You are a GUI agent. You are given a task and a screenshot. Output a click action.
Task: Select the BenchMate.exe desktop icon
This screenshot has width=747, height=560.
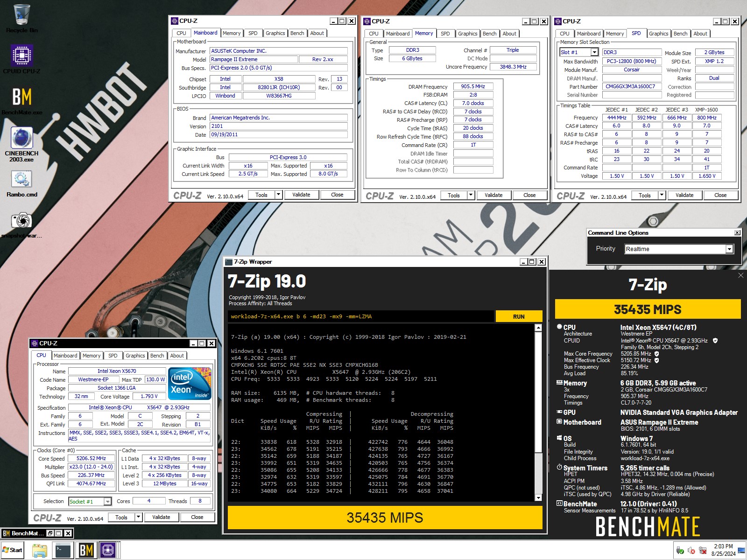click(21, 100)
